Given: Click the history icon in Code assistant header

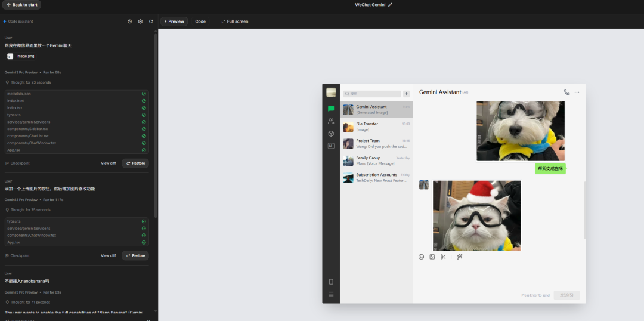Looking at the screenshot, I should click(x=130, y=21).
